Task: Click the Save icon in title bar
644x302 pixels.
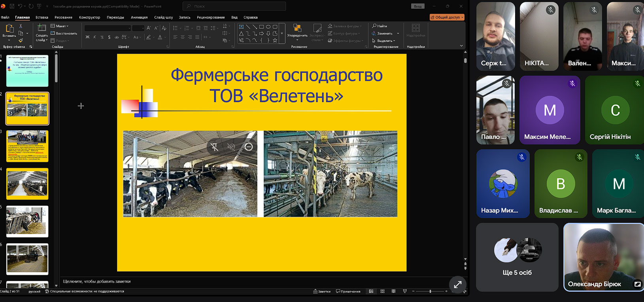Action: click(x=12, y=6)
